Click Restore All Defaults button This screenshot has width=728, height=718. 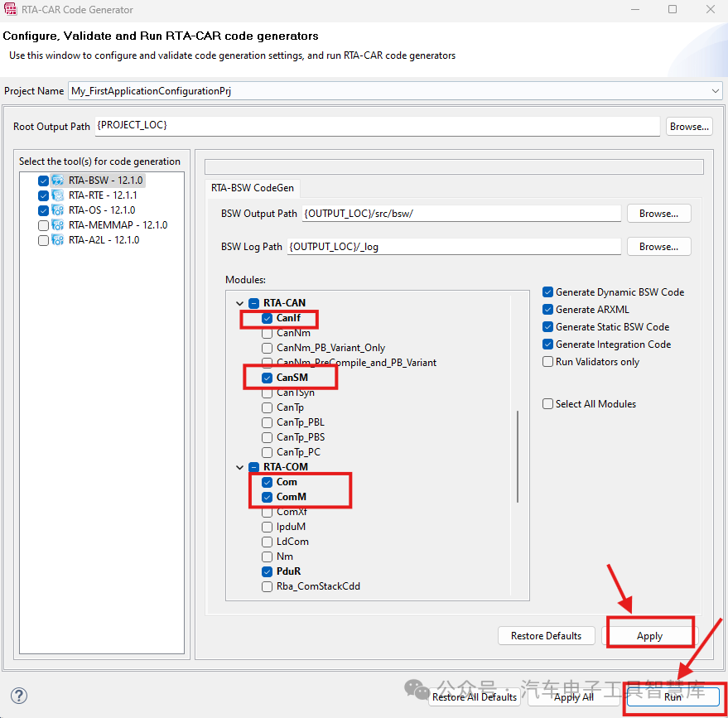click(474, 696)
